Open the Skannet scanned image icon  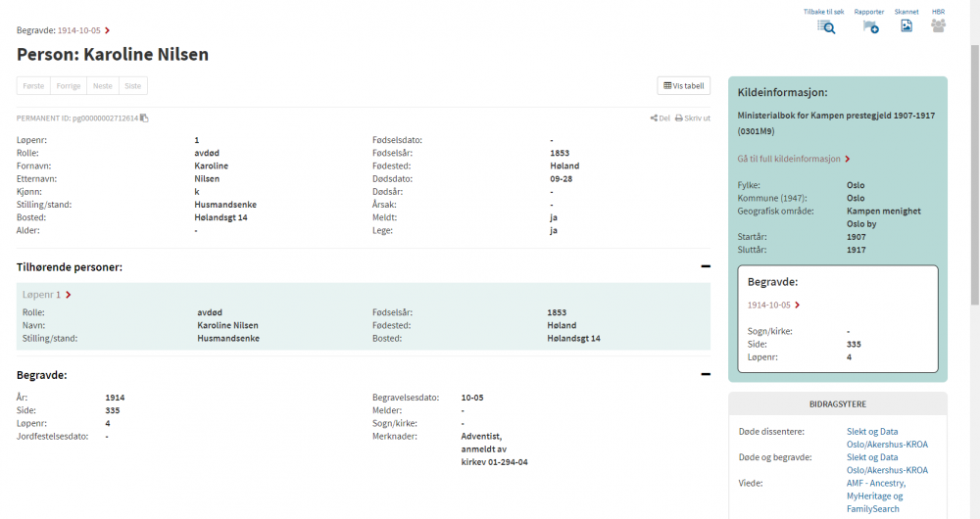point(906,26)
